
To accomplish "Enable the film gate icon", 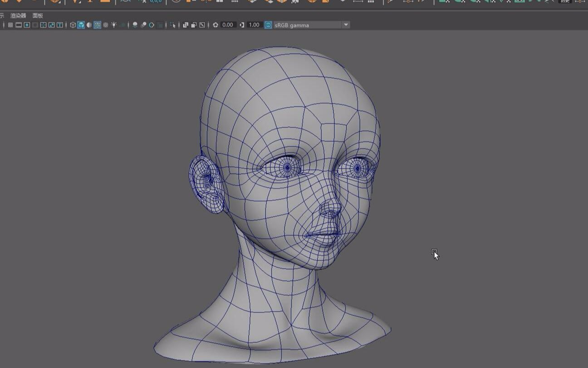I will (x=19, y=25).
